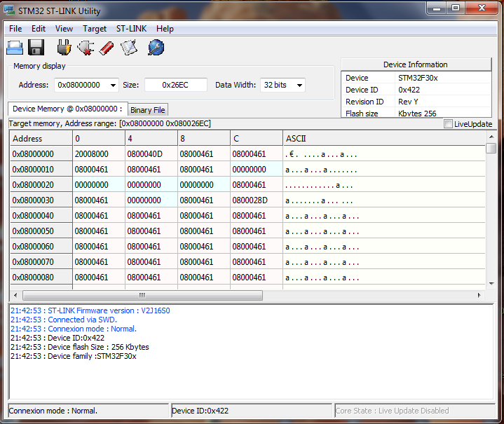504x424 pixels.
Task: Click the column header labeled 8
Action: click(x=204, y=139)
